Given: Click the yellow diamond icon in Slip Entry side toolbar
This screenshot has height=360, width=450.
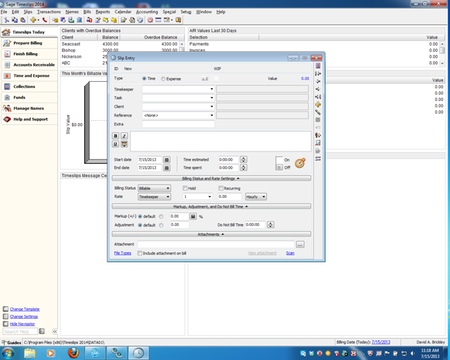Looking at the screenshot, I should (318, 105).
